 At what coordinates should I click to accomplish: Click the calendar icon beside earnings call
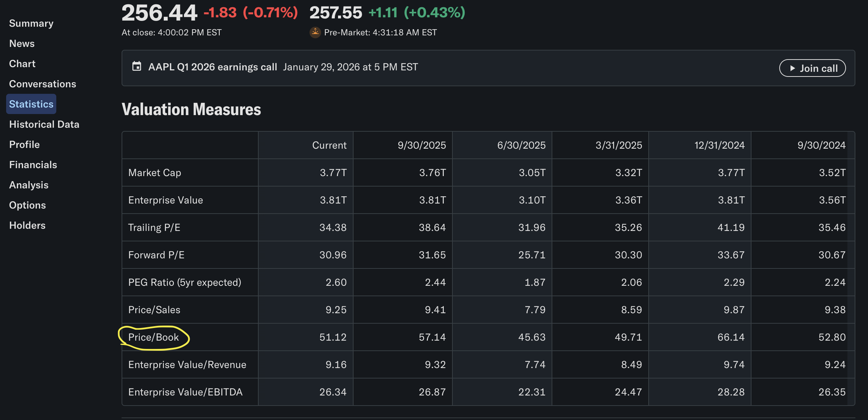pos(137,67)
